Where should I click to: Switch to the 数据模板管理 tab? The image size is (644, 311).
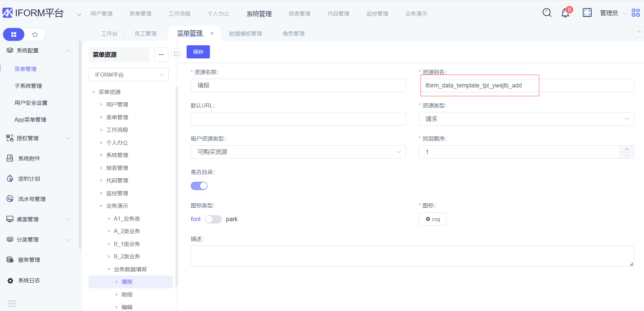coord(245,34)
